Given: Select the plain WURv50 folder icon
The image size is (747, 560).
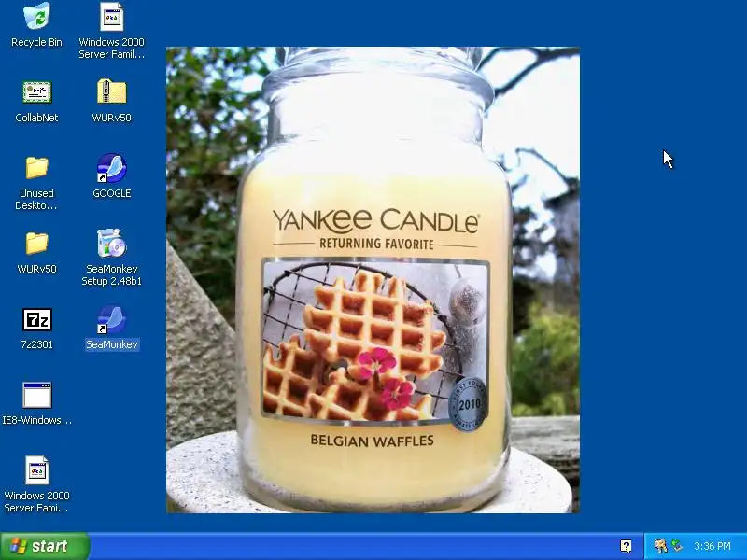Looking at the screenshot, I should tap(36, 244).
